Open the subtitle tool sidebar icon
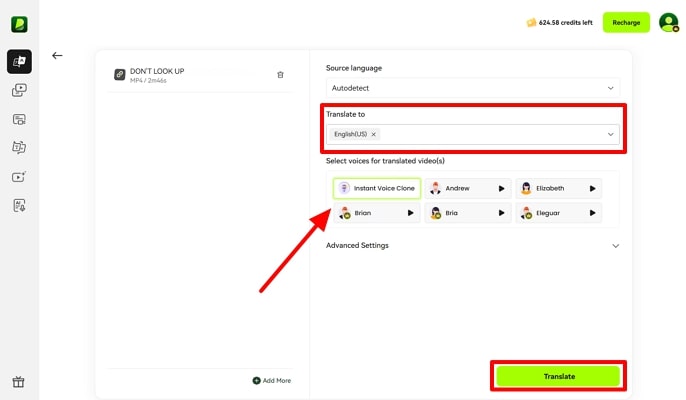The image size is (686, 400). 19,119
